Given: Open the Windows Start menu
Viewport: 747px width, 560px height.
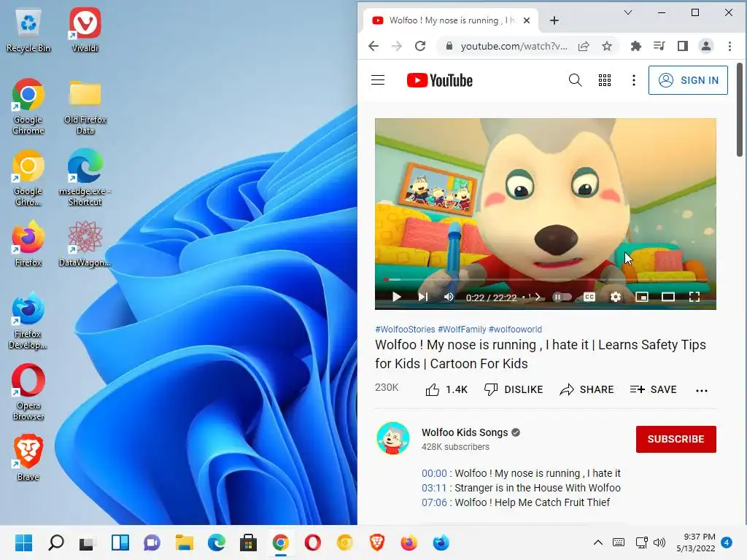Looking at the screenshot, I should point(23,542).
